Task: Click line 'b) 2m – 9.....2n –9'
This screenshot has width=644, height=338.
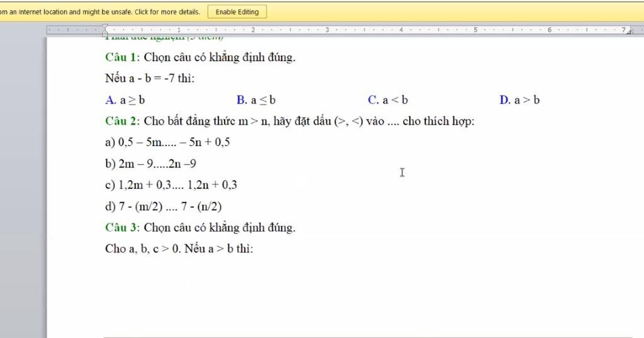Action: (x=151, y=164)
